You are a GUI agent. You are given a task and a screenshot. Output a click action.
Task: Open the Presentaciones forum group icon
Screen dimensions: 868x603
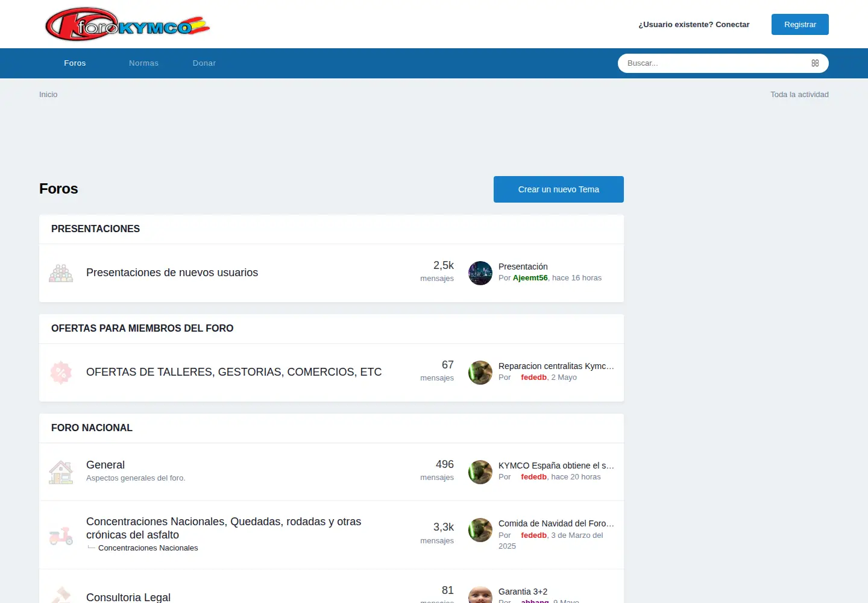(61, 273)
